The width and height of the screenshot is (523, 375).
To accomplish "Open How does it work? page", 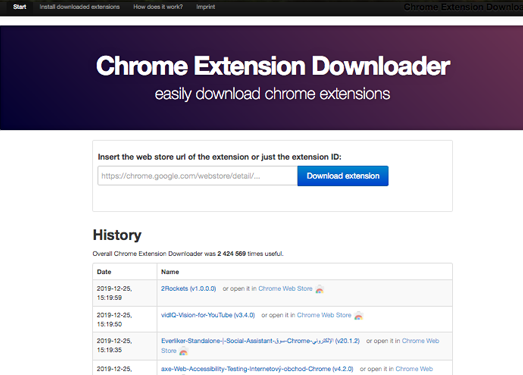I will pyautogui.click(x=158, y=7).
